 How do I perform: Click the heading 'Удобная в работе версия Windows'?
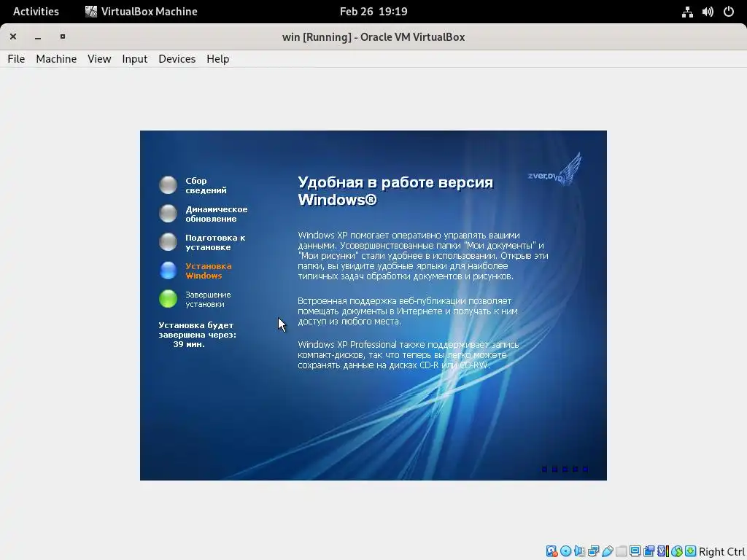pos(395,190)
